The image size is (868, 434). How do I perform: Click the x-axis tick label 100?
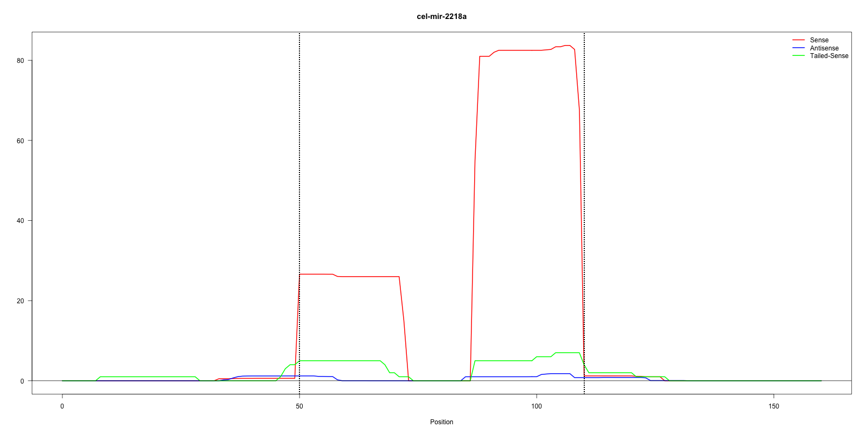pyautogui.click(x=537, y=406)
